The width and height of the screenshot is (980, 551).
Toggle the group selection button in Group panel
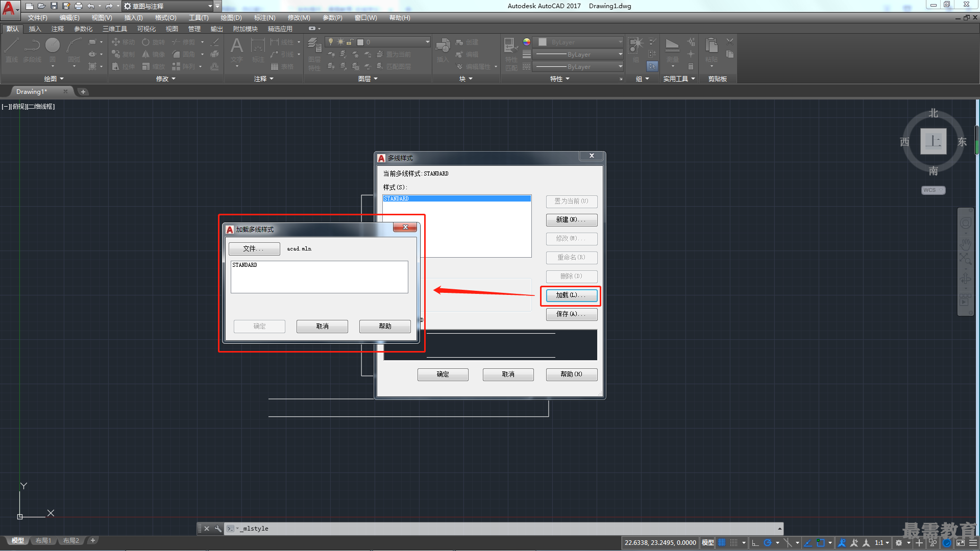(x=652, y=66)
